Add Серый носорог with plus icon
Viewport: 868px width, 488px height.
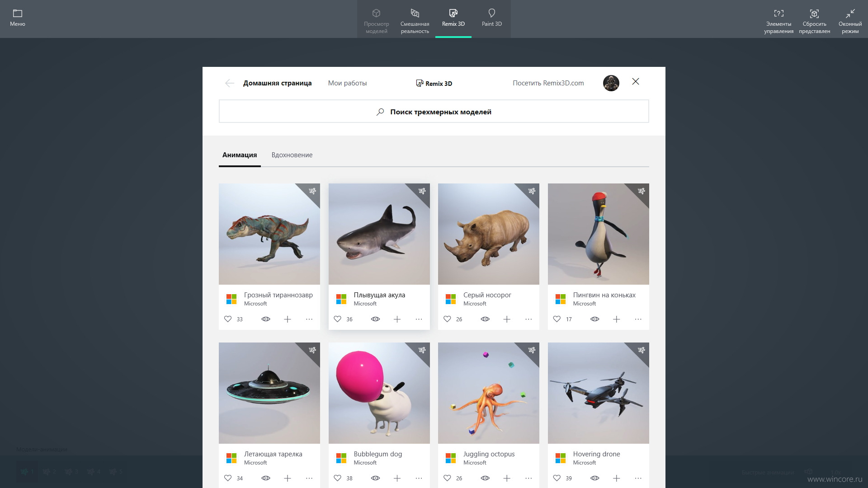click(507, 319)
